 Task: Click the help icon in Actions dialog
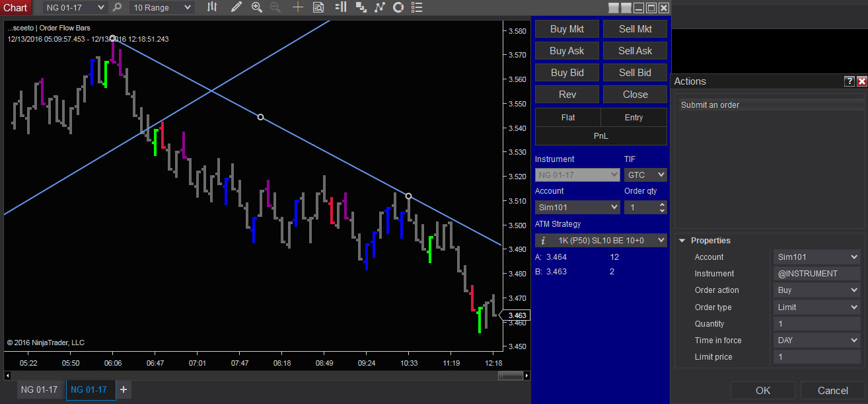(850, 81)
